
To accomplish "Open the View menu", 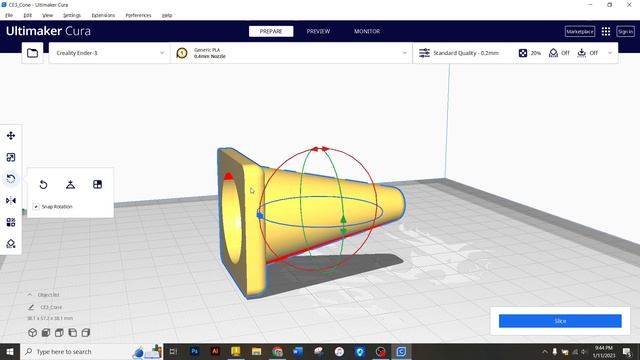I will point(48,15).
